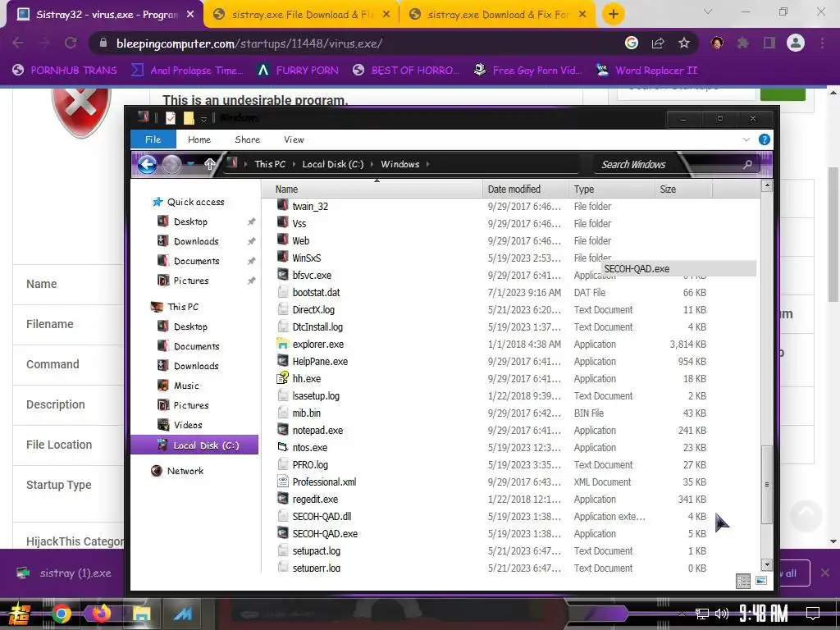
Task: Open Chrome three-dot menu
Action: pyautogui.click(x=822, y=43)
